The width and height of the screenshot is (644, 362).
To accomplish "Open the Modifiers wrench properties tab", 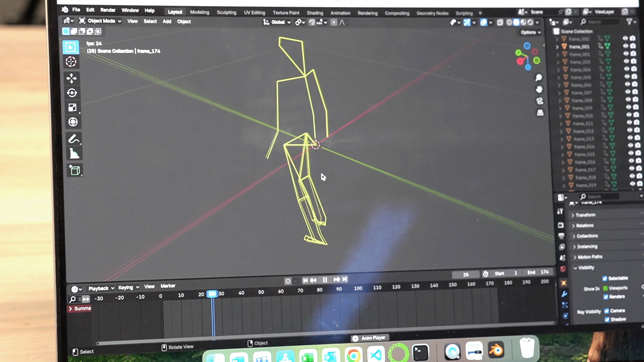I will coord(564,294).
